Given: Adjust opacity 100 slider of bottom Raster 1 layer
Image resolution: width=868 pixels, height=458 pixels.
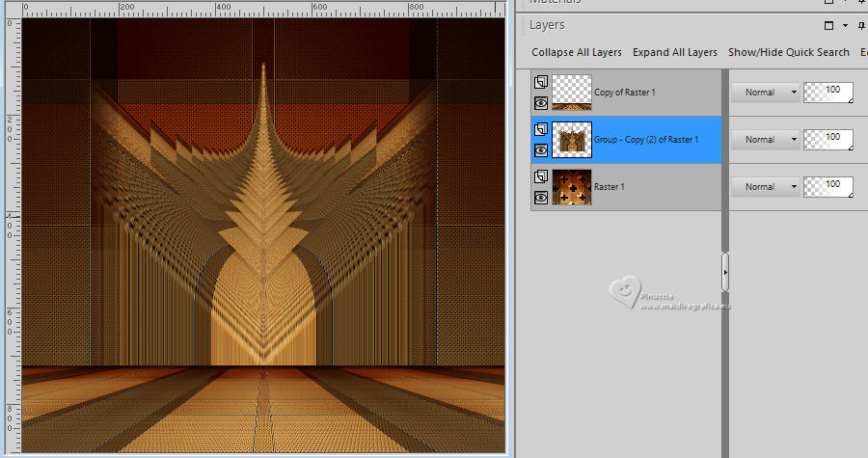Looking at the screenshot, I should point(828,187).
